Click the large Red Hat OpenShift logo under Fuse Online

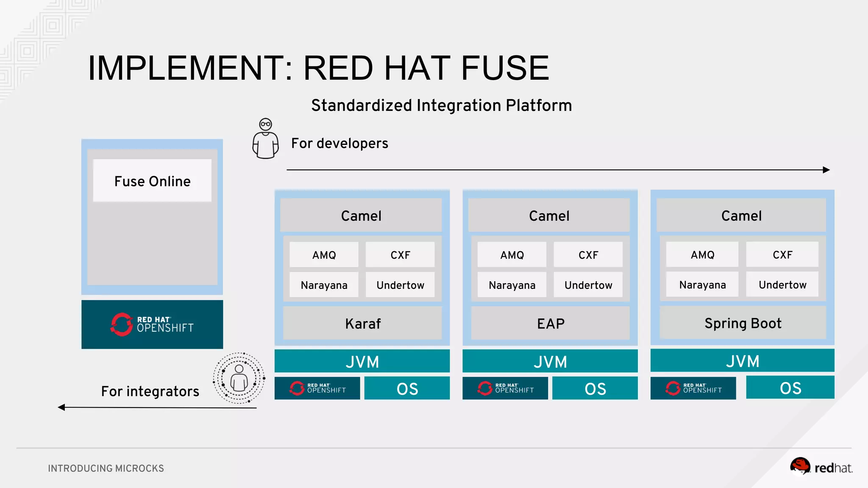(x=152, y=324)
